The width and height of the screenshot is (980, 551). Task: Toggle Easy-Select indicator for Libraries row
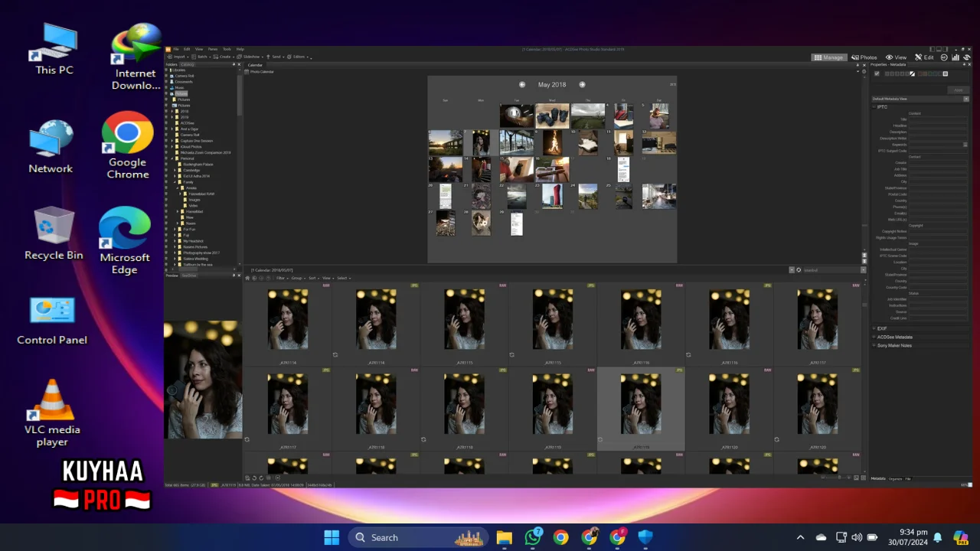166,70
